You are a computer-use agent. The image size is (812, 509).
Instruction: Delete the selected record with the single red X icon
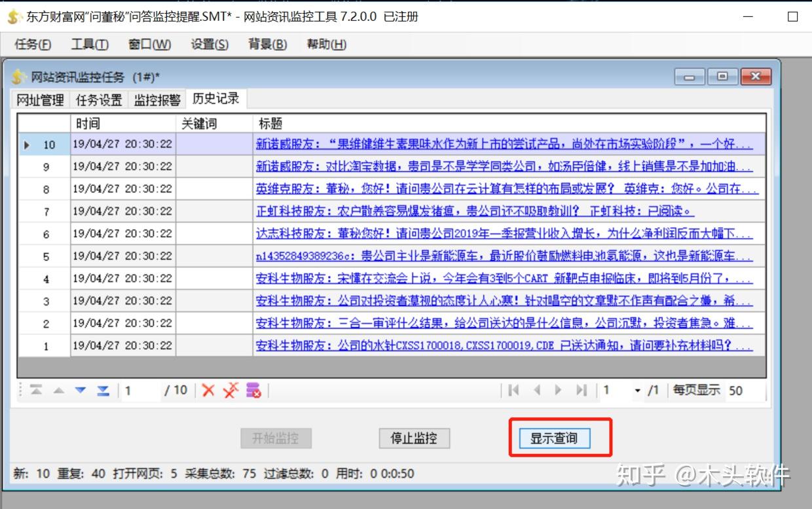tap(208, 391)
